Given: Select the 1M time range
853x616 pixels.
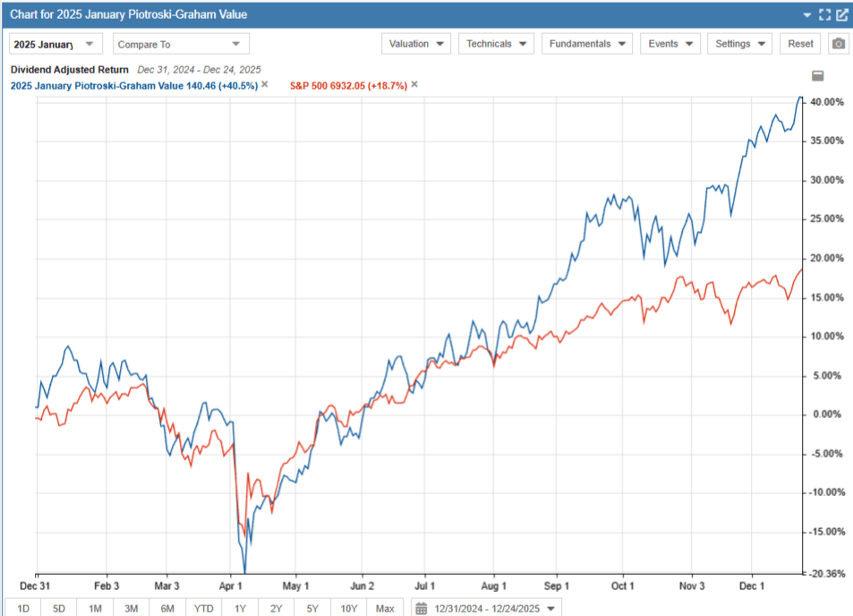Looking at the screenshot, I should click(95, 608).
